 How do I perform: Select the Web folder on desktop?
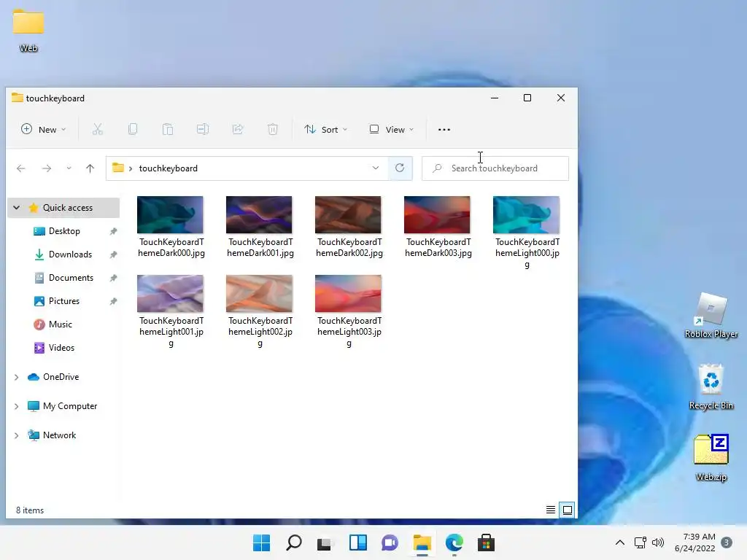pyautogui.click(x=28, y=30)
